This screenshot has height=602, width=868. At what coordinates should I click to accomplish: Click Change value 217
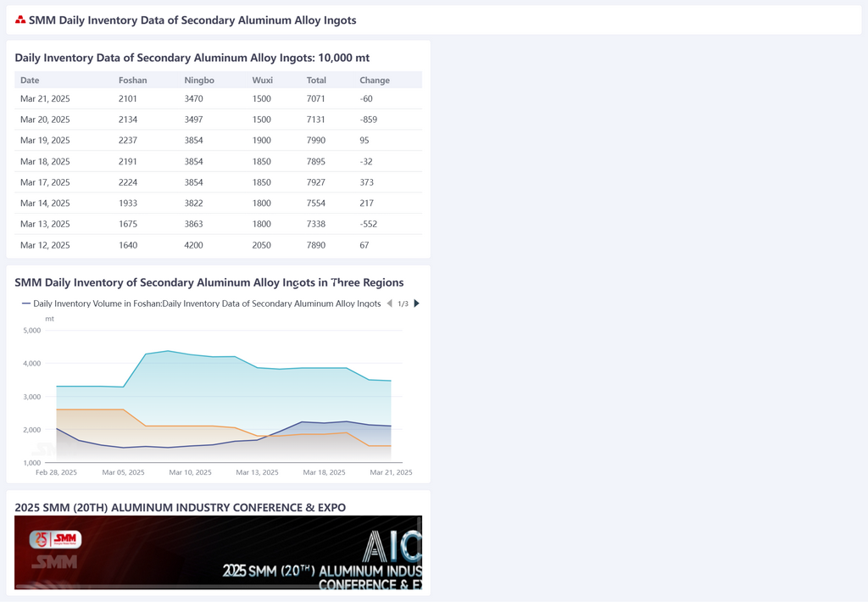(366, 203)
